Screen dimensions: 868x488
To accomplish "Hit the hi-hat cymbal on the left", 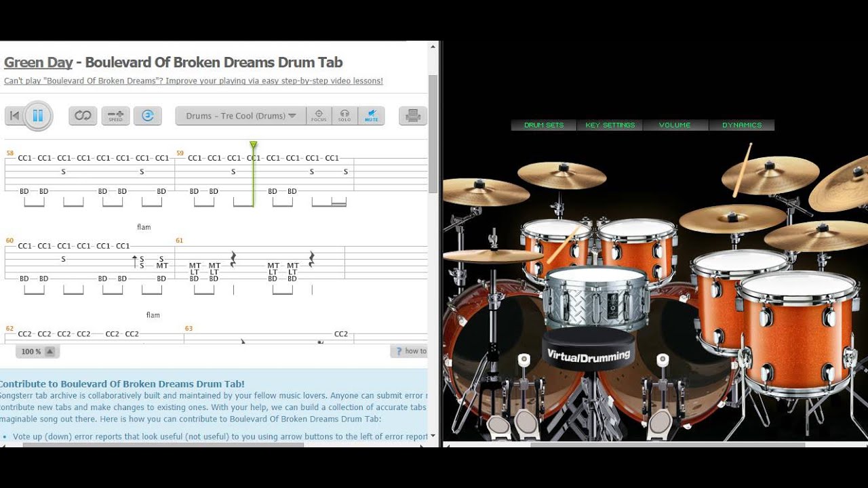I will pyautogui.click(x=493, y=256).
